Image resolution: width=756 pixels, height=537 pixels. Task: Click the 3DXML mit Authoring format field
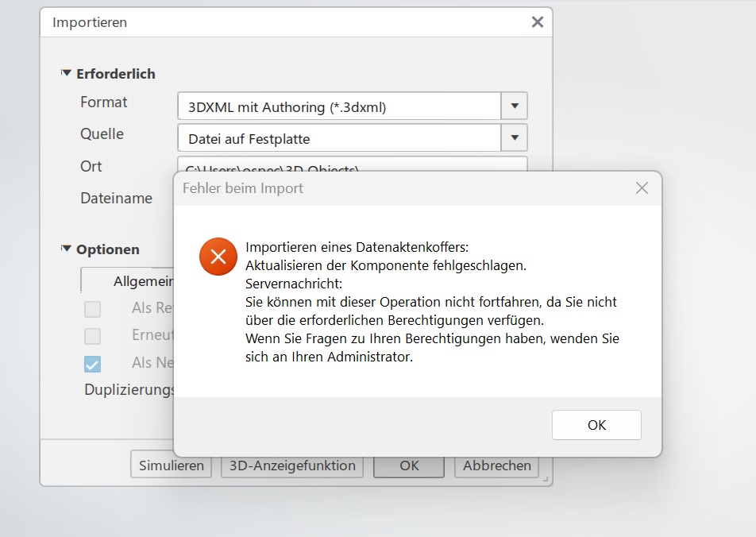pyautogui.click(x=339, y=106)
